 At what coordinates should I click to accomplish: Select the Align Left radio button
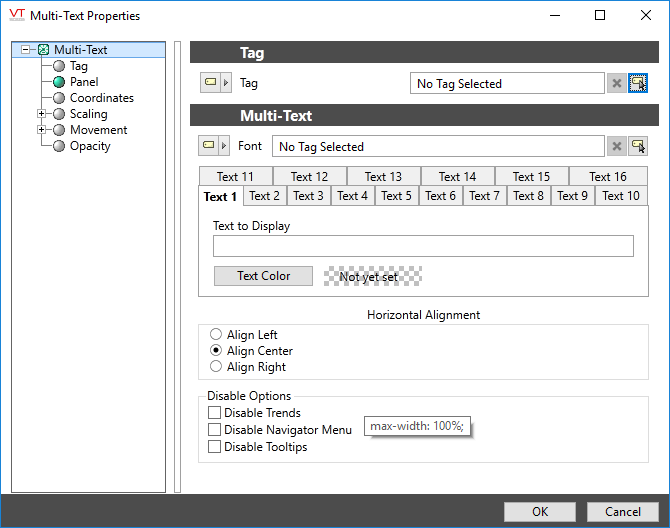(216, 335)
